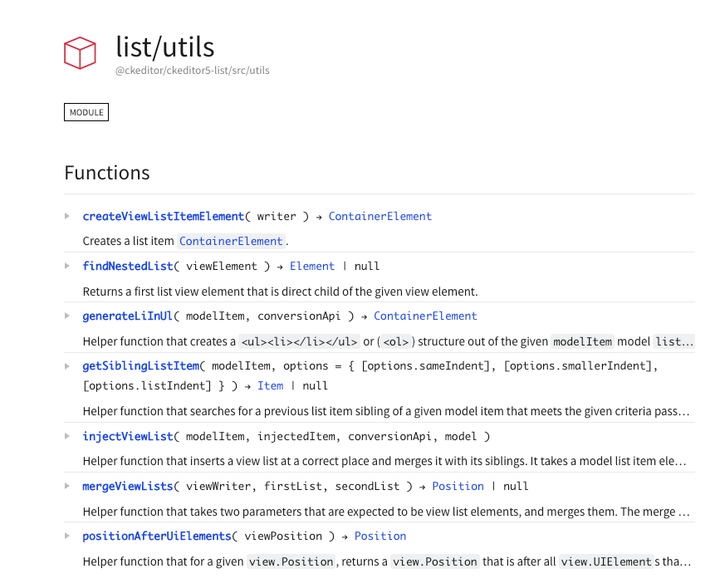Open the findNestedList function documentation
This screenshot has height=588, width=715.
pyautogui.click(x=128, y=266)
